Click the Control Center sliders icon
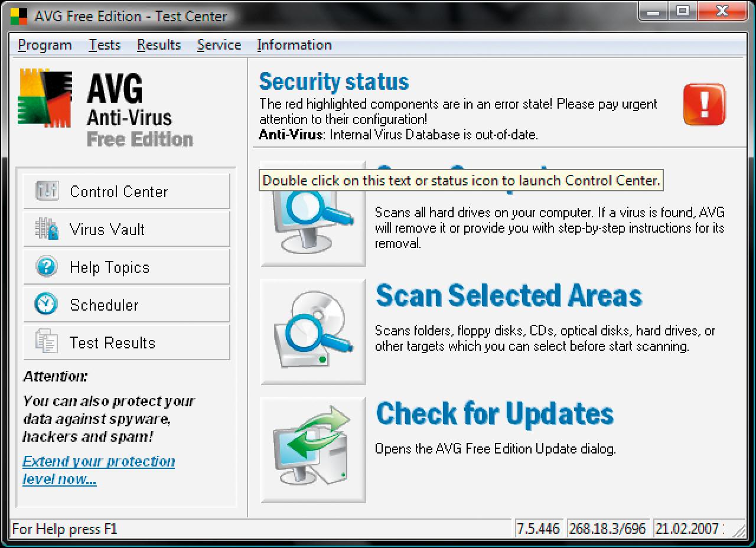Image resolution: width=756 pixels, height=548 pixels. tap(47, 191)
